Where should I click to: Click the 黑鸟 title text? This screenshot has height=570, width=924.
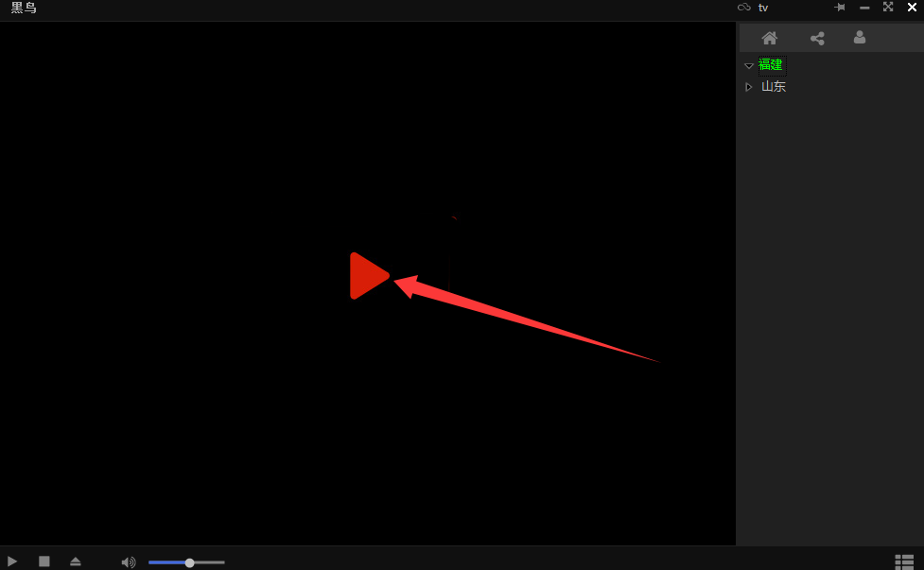point(24,8)
